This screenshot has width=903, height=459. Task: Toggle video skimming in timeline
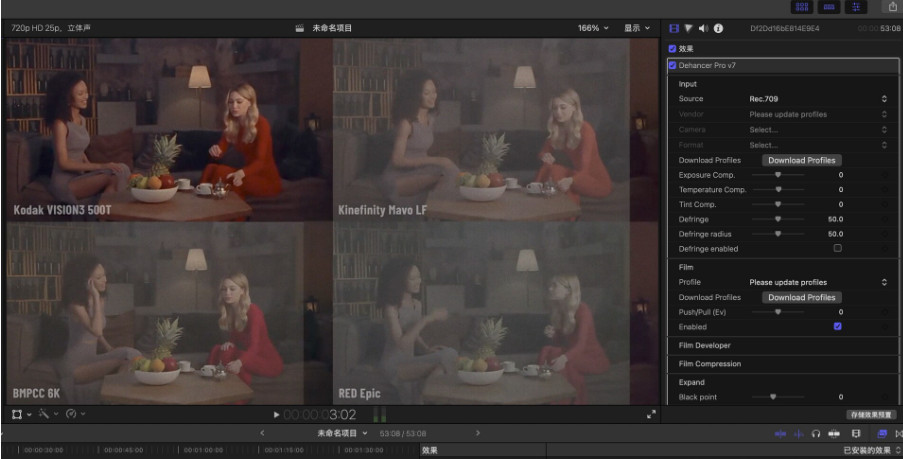click(781, 434)
